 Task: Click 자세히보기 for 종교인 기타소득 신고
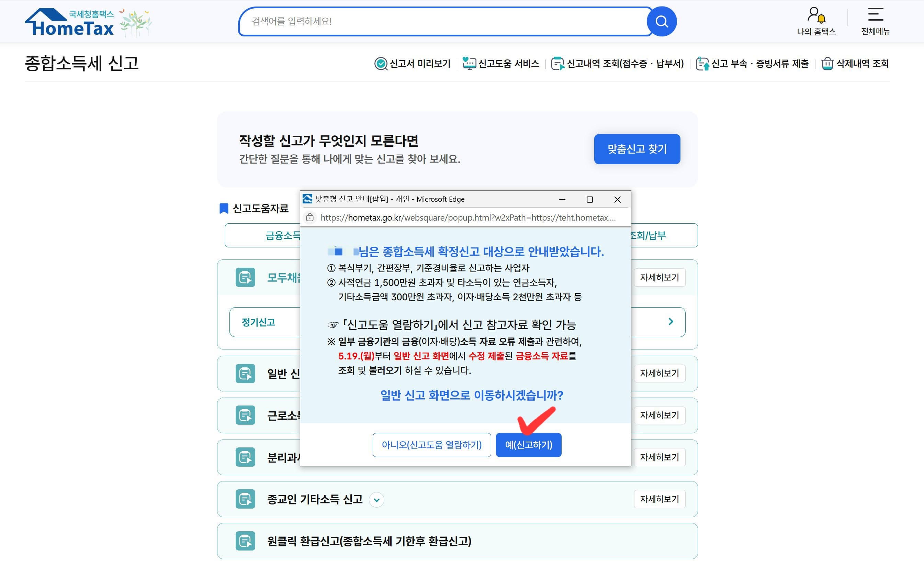pos(659,499)
